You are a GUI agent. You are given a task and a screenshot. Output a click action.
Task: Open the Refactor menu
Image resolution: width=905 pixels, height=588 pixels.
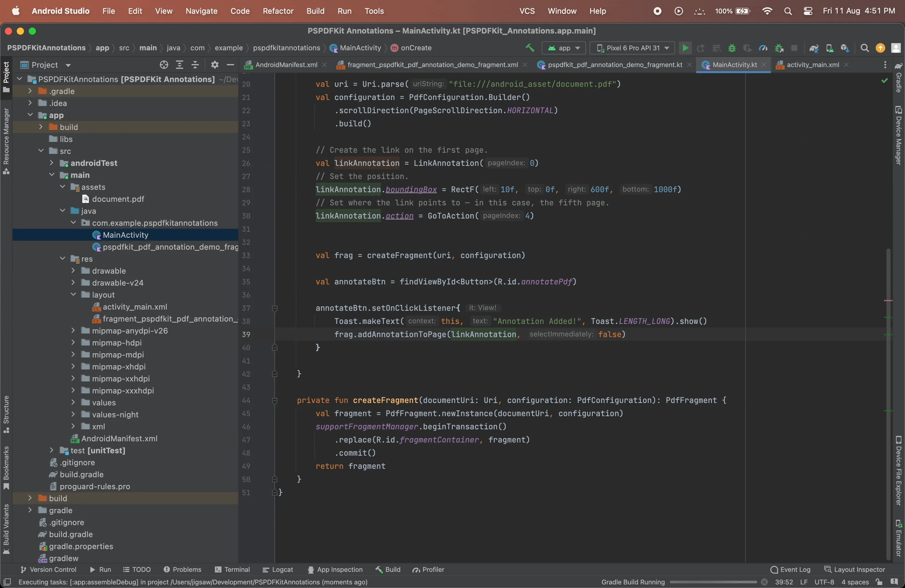click(278, 11)
